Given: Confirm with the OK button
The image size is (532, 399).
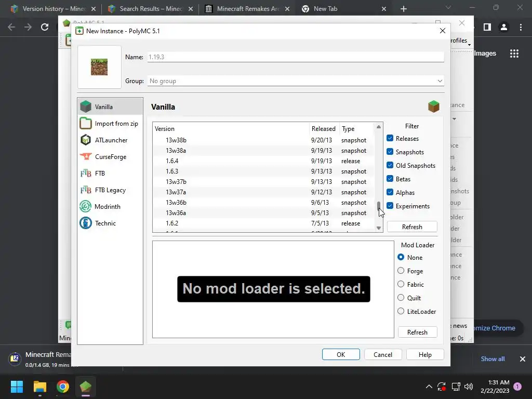Looking at the screenshot, I should pyautogui.click(x=341, y=354).
